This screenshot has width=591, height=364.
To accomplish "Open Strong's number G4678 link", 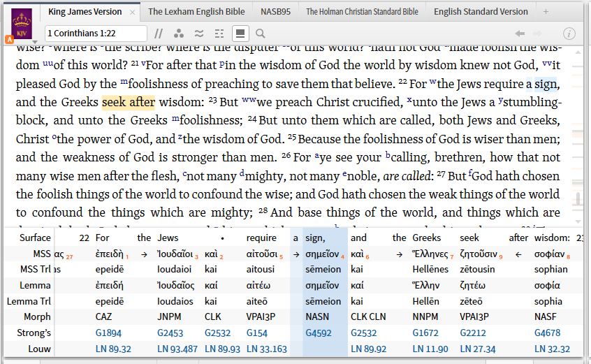I will coord(547,333).
